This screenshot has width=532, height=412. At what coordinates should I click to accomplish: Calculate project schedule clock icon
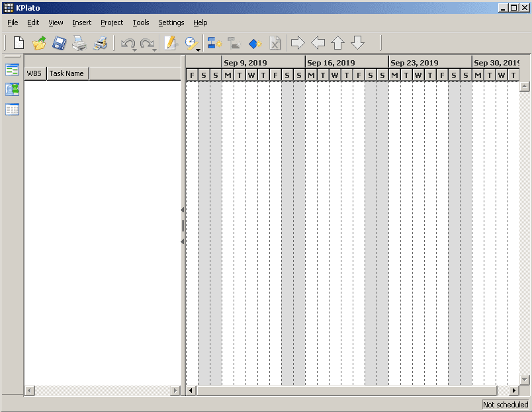pos(191,43)
